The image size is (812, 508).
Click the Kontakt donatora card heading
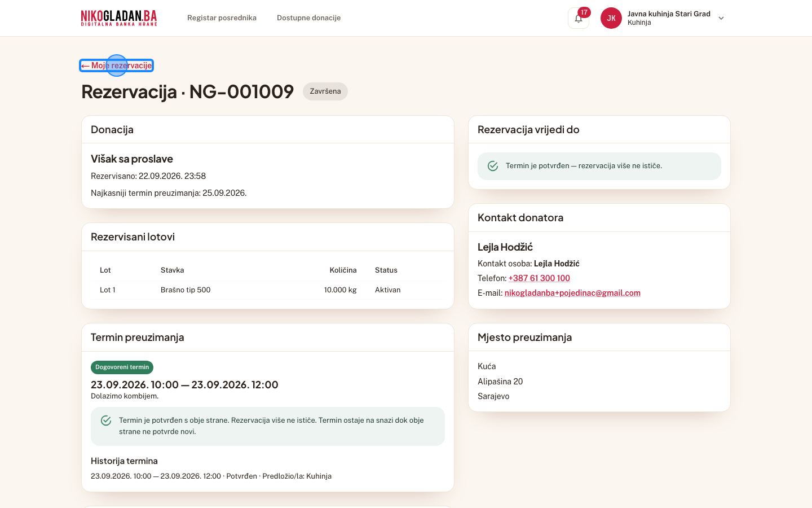tap(520, 218)
